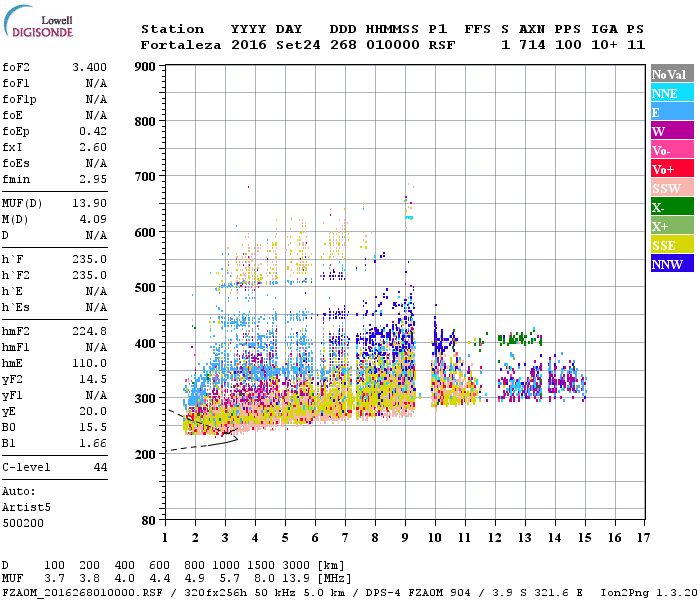The width and height of the screenshot is (700, 600).
Task: Click the foEp value 0.42
Action: [x=93, y=131]
